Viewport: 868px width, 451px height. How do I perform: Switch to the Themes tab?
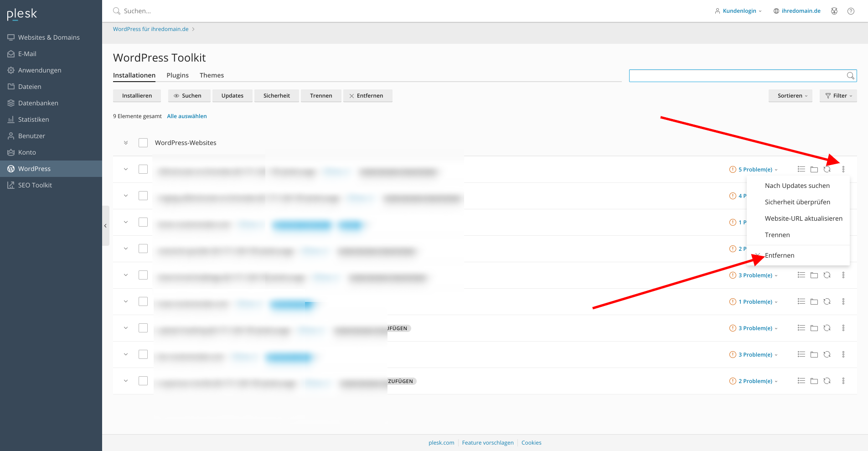pyautogui.click(x=212, y=75)
